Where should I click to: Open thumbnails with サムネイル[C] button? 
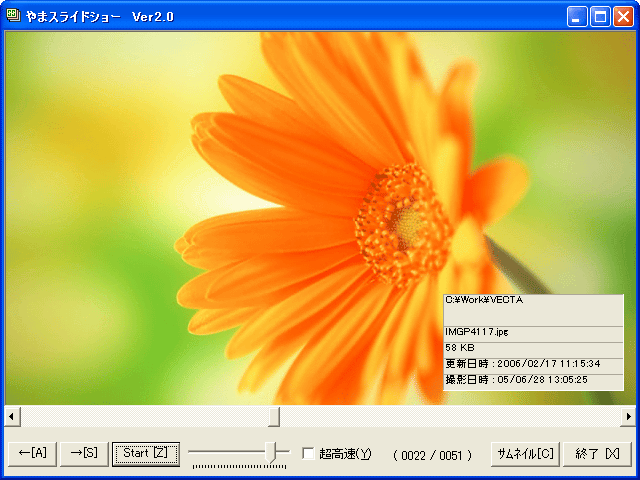[x=525, y=453]
